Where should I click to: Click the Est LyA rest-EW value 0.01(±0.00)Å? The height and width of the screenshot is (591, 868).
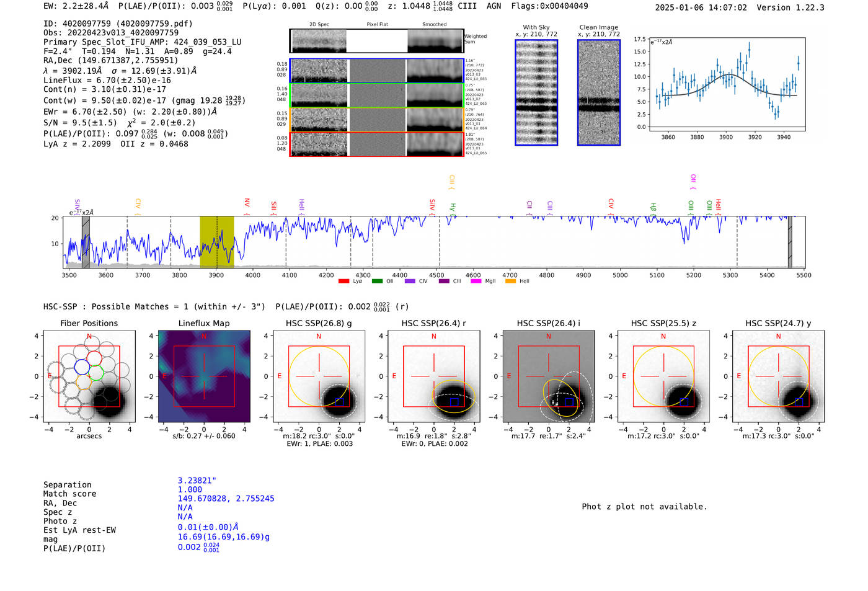pyautogui.click(x=208, y=527)
